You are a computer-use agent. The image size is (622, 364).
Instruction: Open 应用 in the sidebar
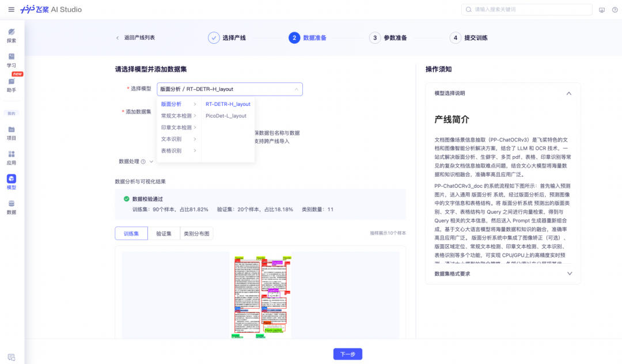click(12, 158)
